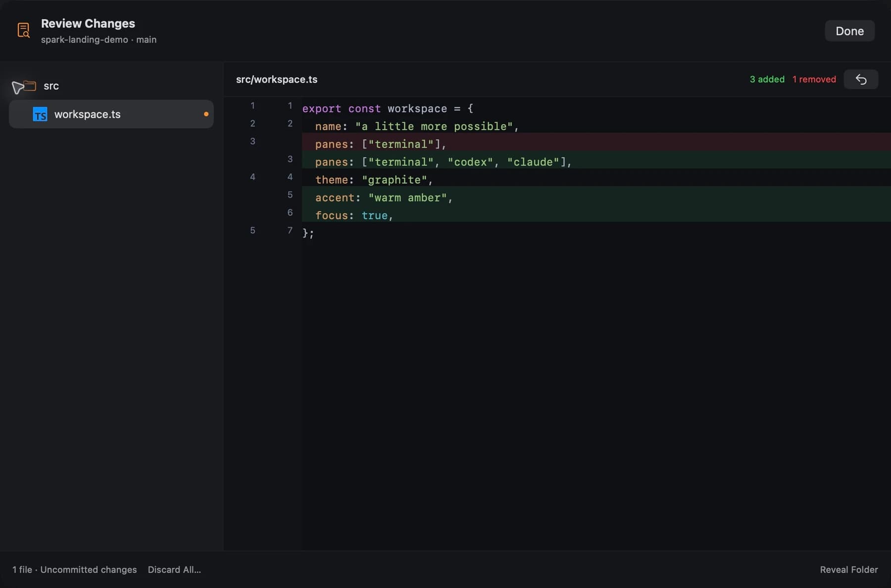The height and width of the screenshot is (588, 891).
Task: Click the TypeScript file icon for workspace.ts
Action: coord(40,114)
